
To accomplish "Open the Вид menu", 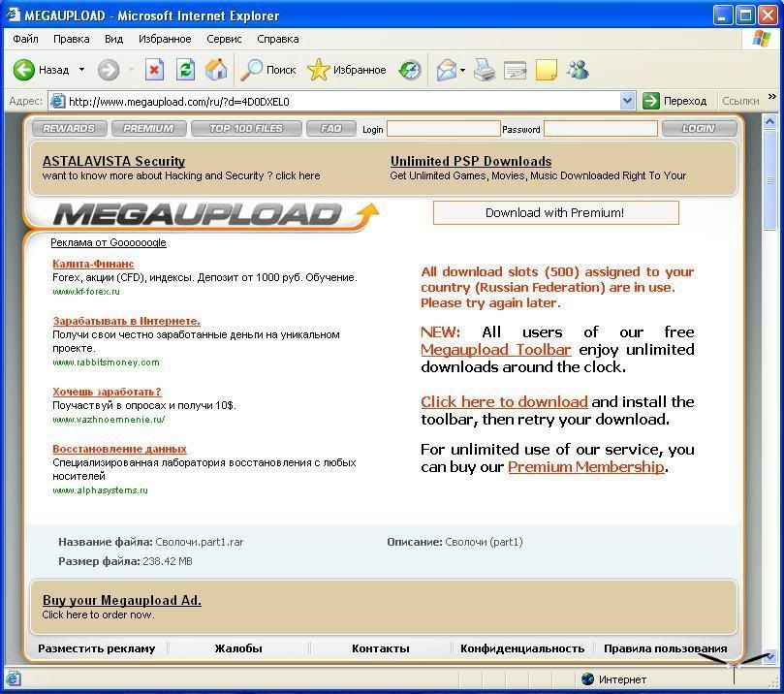I will (114, 39).
